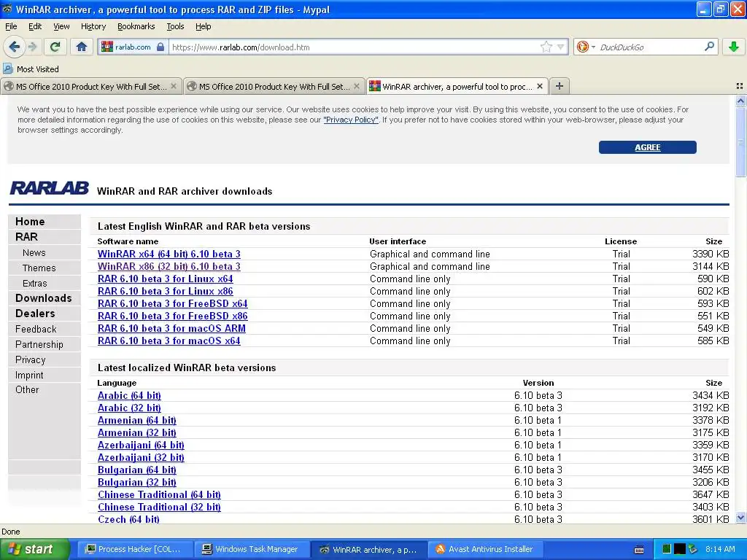Download the Armenian (32 bit) version

pyautogui.click(x=136, y=432)
